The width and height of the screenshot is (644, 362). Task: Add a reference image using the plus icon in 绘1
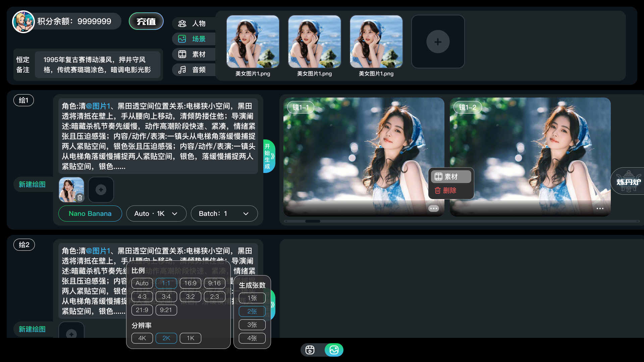(101, 189)
